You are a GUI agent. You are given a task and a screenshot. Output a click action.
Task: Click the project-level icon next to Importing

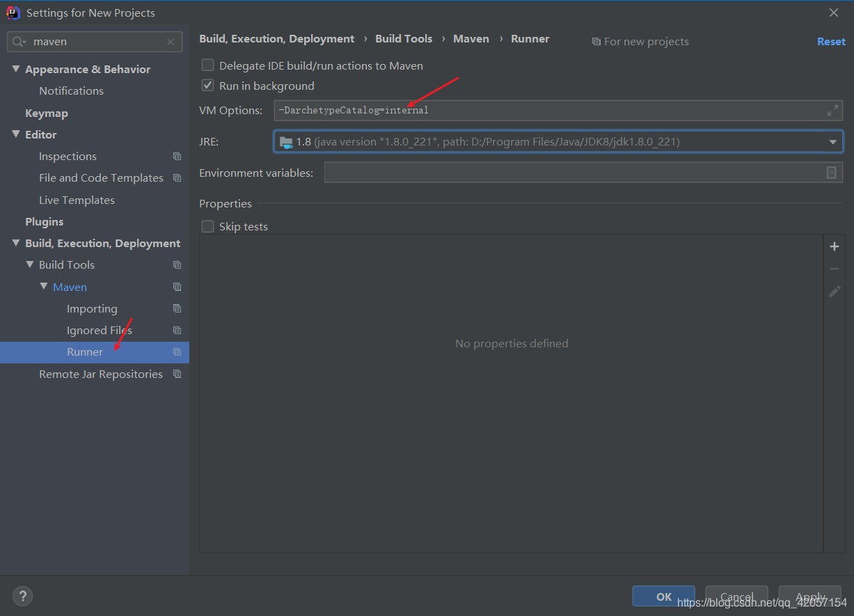tap(177, 308)
